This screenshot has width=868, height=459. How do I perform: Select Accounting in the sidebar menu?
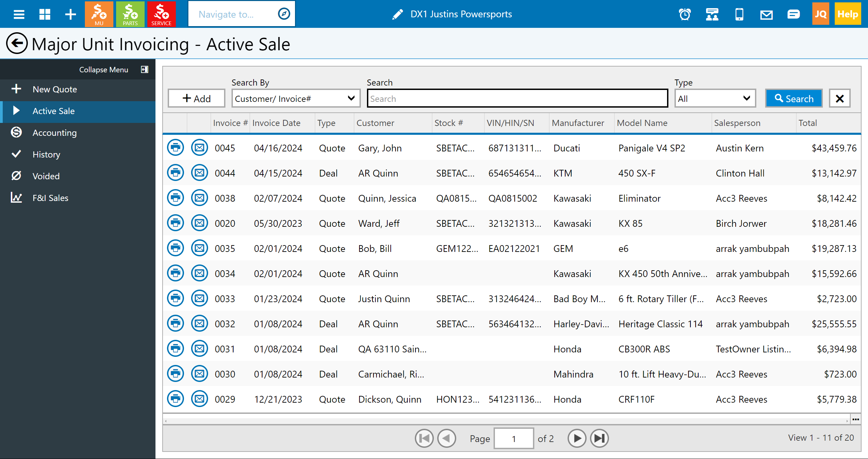click(x=54, y=133)
